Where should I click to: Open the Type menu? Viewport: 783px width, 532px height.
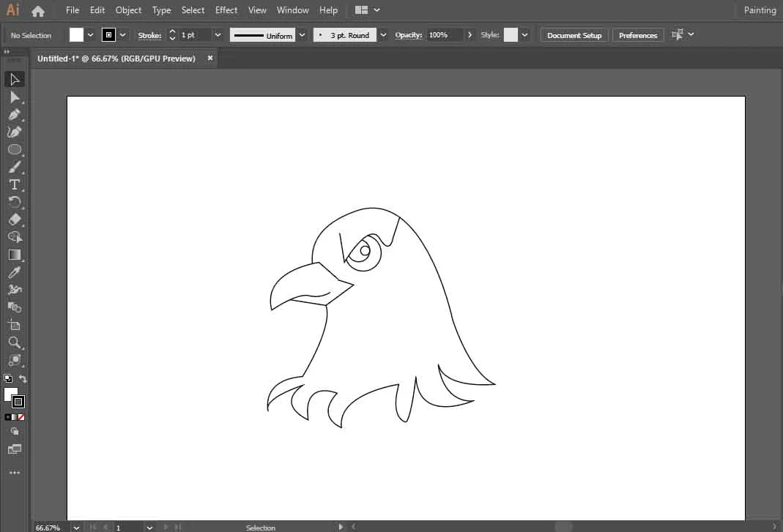tap(161, 10)
